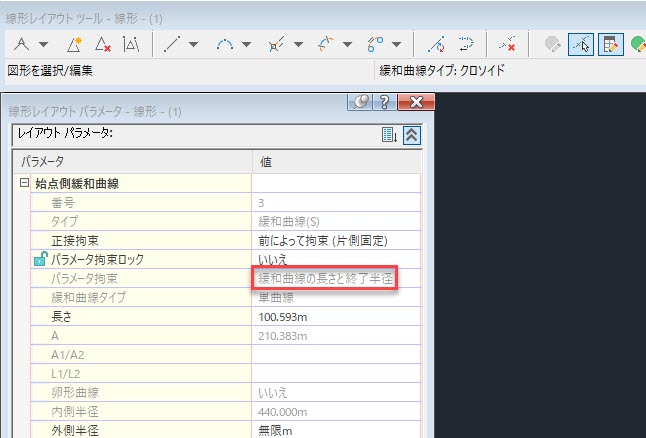This screenshot has height=438, width=646.
Task: Click the 正接拘束 value 前によって拘束
Action: (x=323, y=241)
